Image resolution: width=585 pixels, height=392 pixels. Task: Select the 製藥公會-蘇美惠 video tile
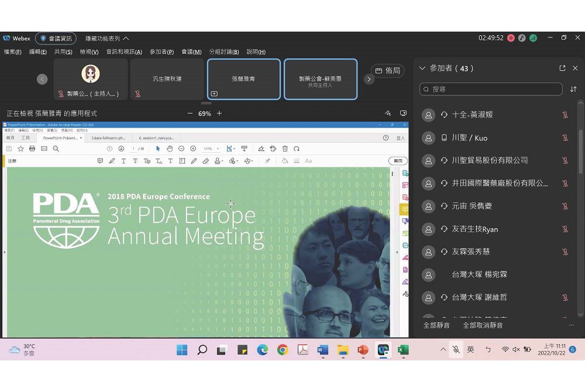pyautogui.click(x=321, y=79)
